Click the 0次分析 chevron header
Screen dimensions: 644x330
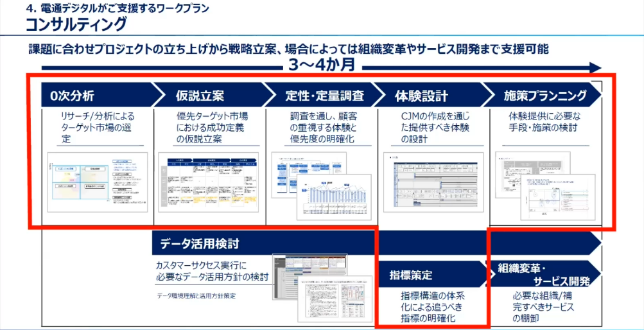click(x=73, y=96)
